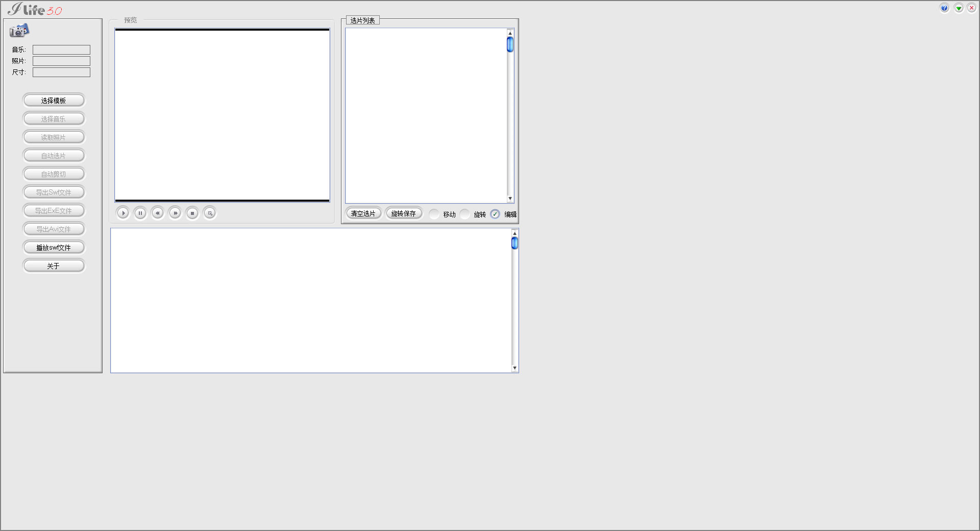Select the 编辑 radio option

(x=495, y=214)
